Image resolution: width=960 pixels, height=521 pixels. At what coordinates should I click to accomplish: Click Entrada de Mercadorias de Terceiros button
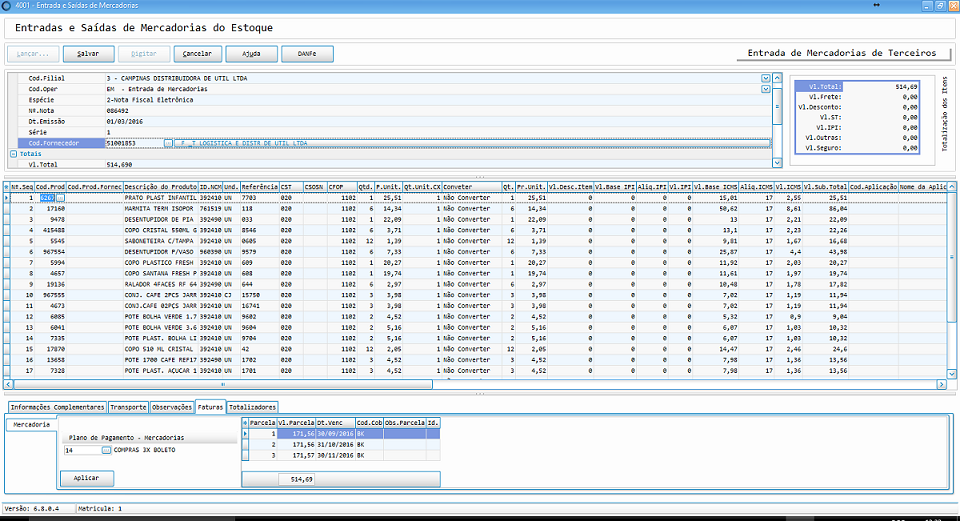pyautogui.click(x=842, y=53)
